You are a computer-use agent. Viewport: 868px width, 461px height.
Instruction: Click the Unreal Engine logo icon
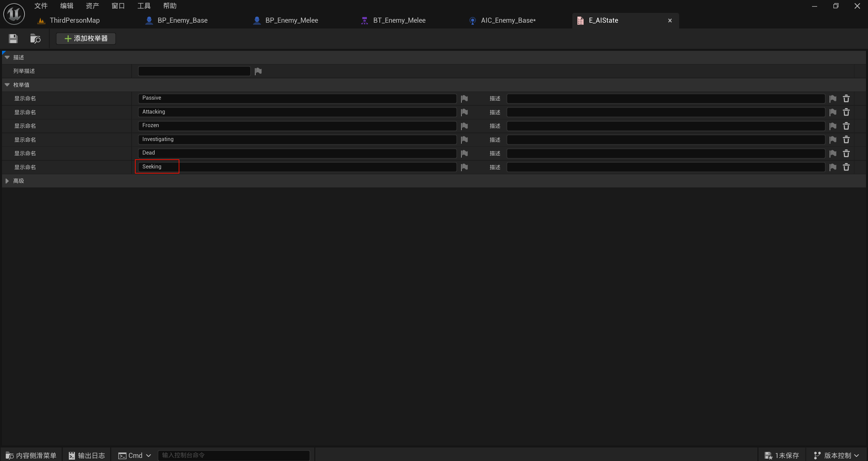point(14,14)
